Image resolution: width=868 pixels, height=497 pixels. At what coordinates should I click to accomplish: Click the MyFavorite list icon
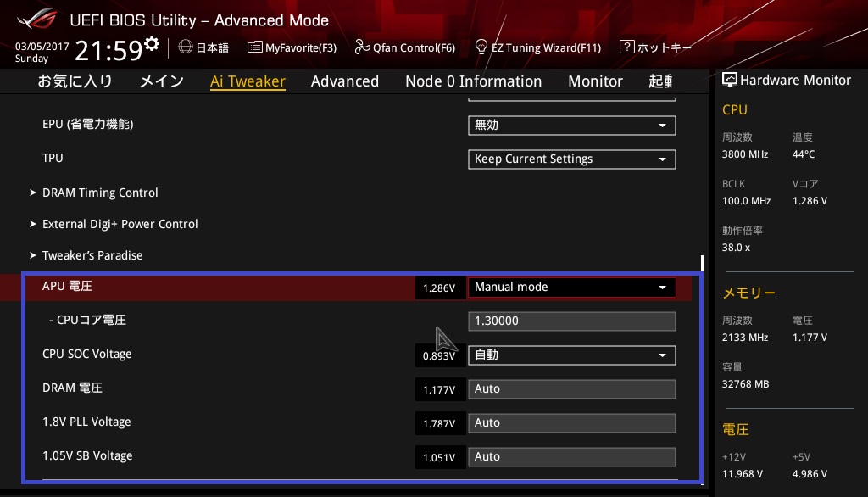[254, 47]
